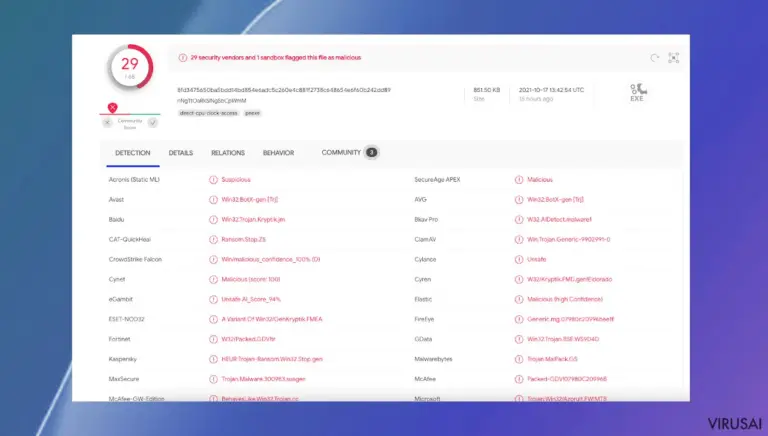This screenshot has width=768, height=436.
Task: Click the EXE file type icon
Action: tap(637, 92)
